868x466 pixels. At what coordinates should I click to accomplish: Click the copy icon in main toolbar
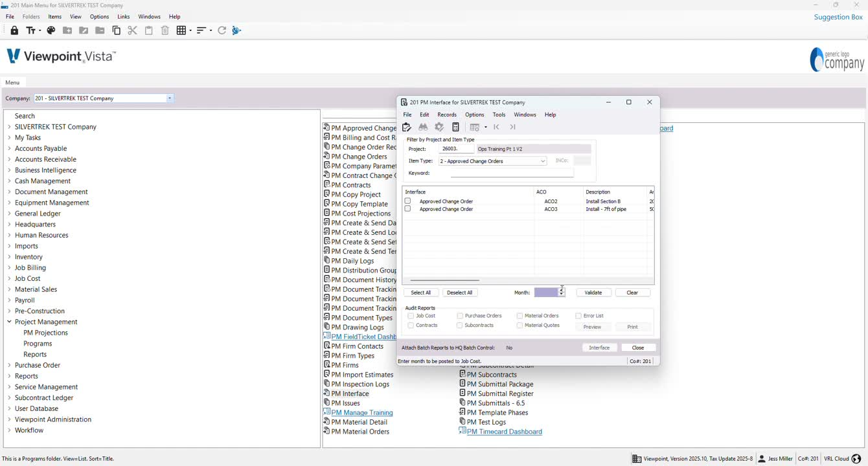(117, 30)
